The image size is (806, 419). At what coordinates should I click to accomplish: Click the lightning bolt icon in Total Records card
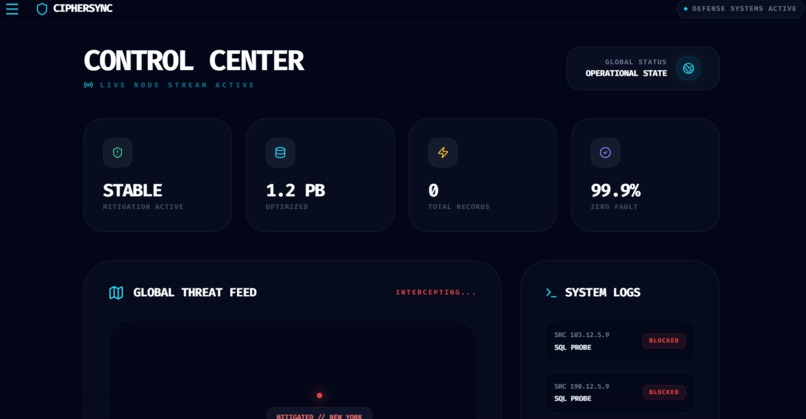pos(443,153)
